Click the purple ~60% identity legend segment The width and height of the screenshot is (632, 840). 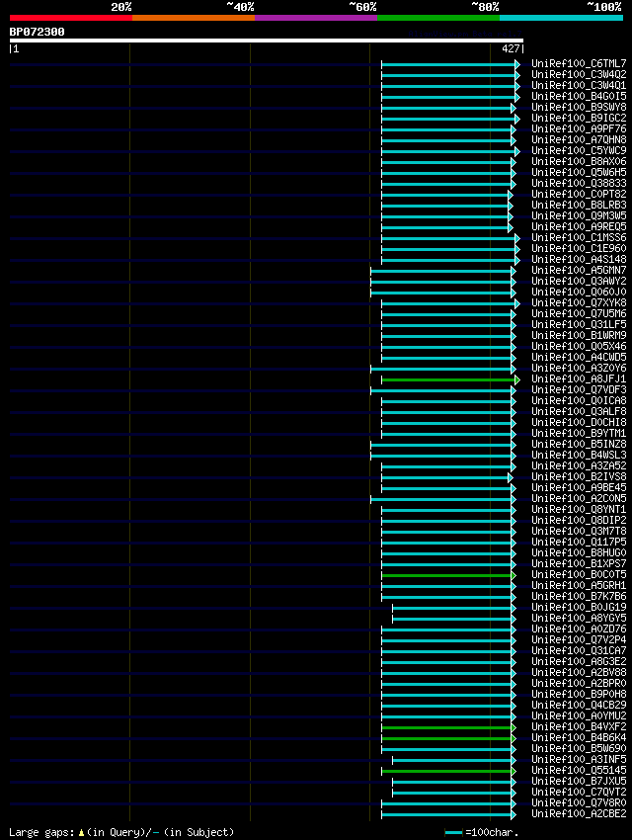coord(316,18)
